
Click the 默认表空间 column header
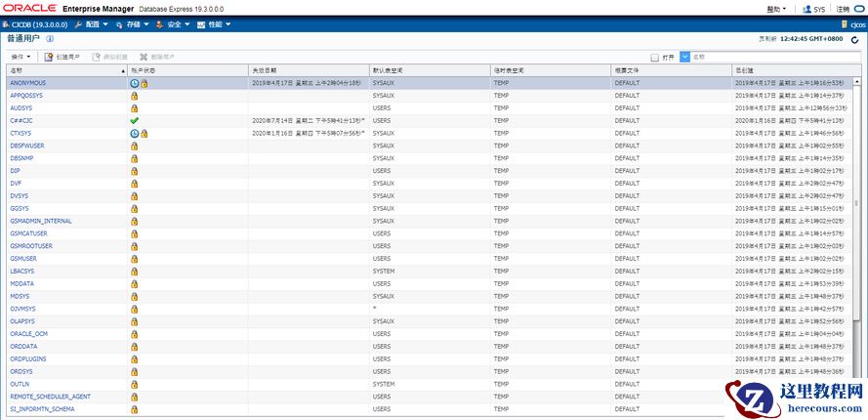tap(431, 70)
